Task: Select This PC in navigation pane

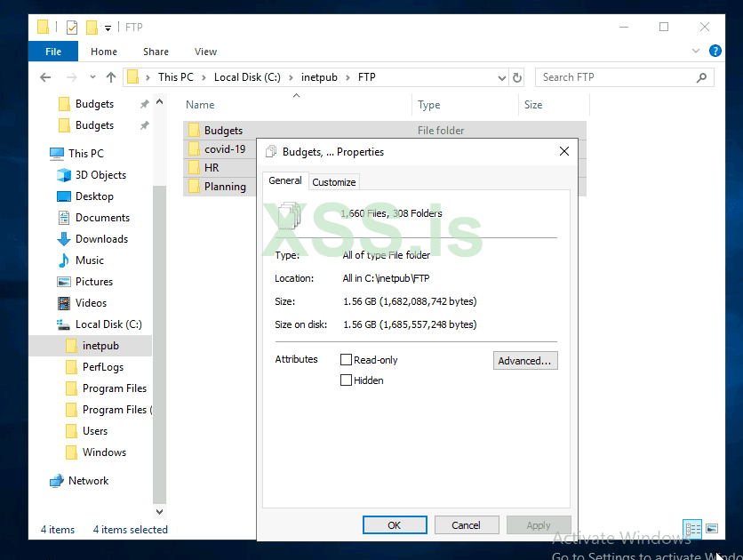Action: tap(86, 154)
